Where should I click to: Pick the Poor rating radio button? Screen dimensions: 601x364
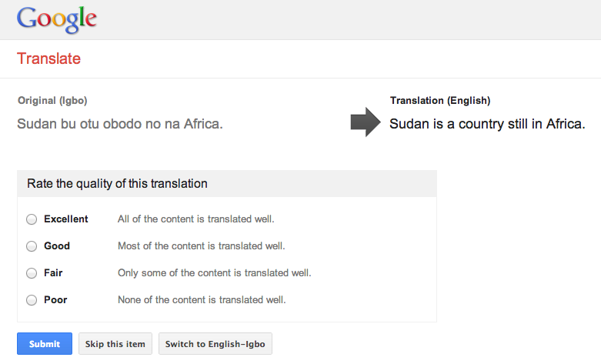[x=32, y=300]
